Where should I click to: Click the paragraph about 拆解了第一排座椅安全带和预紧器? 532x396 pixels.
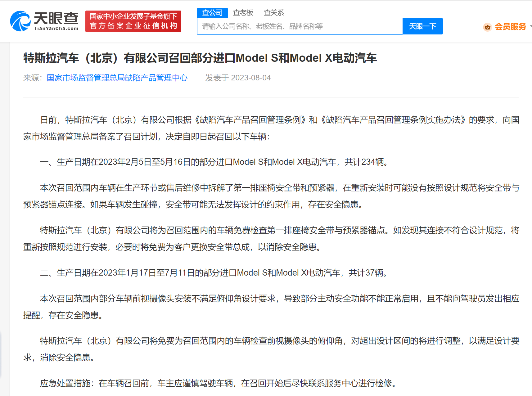pyautogui.click(x=271, y=196)
